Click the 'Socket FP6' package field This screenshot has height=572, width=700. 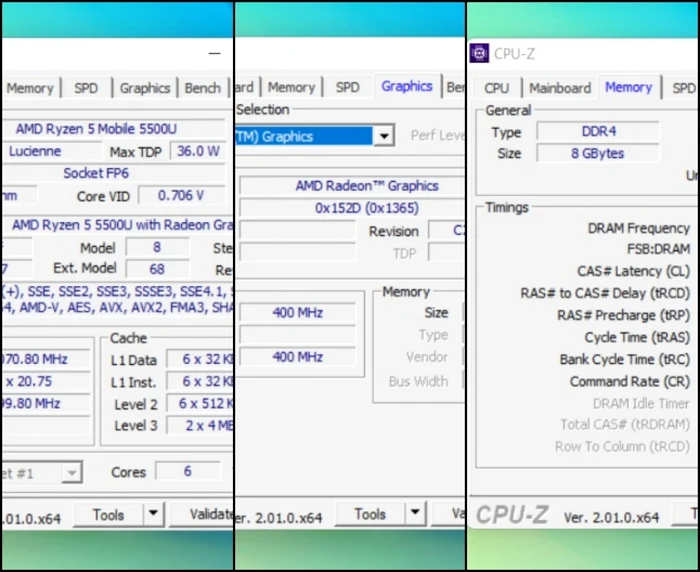(113, 173)
